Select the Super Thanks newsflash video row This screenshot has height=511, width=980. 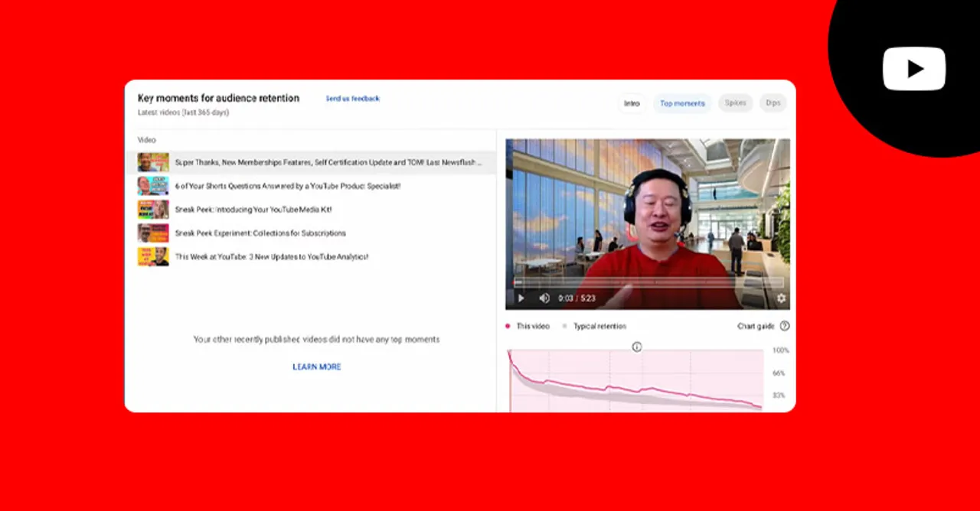point(328,162)
